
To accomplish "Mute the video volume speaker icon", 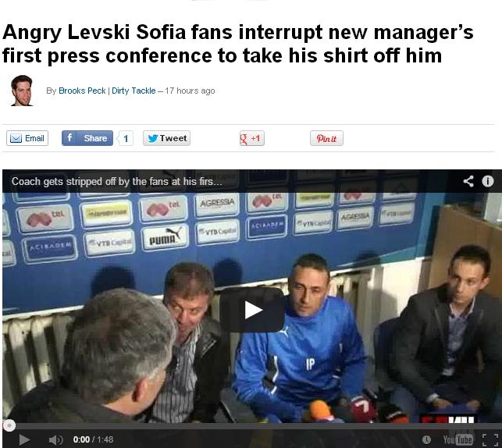I will [55, 439].
